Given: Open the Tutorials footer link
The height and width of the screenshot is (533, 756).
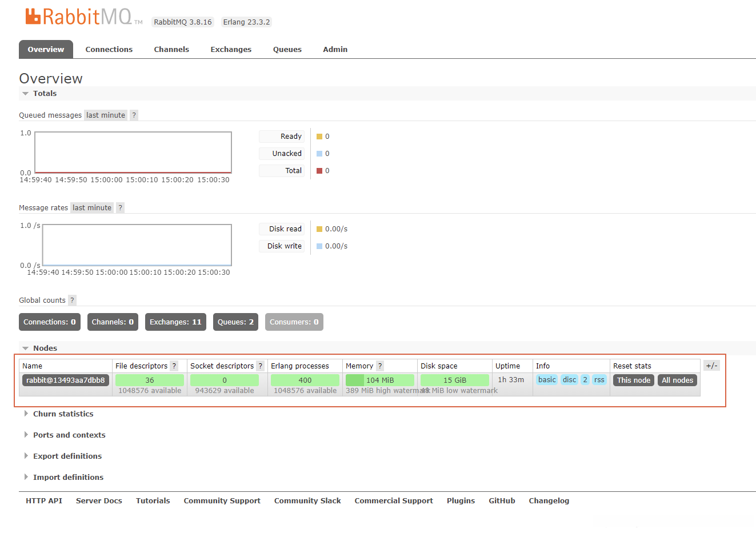Looking at the screenshot, I should point(153,501).
